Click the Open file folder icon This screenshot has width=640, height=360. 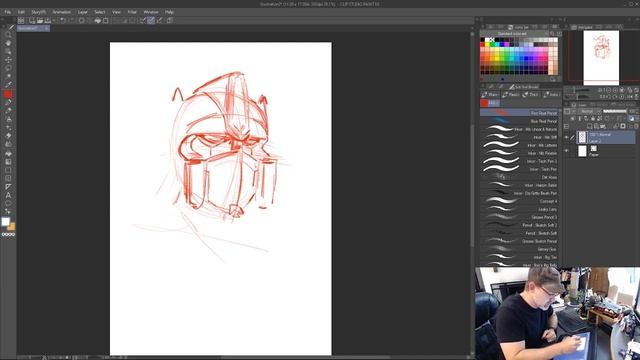(x=40, y=20)
